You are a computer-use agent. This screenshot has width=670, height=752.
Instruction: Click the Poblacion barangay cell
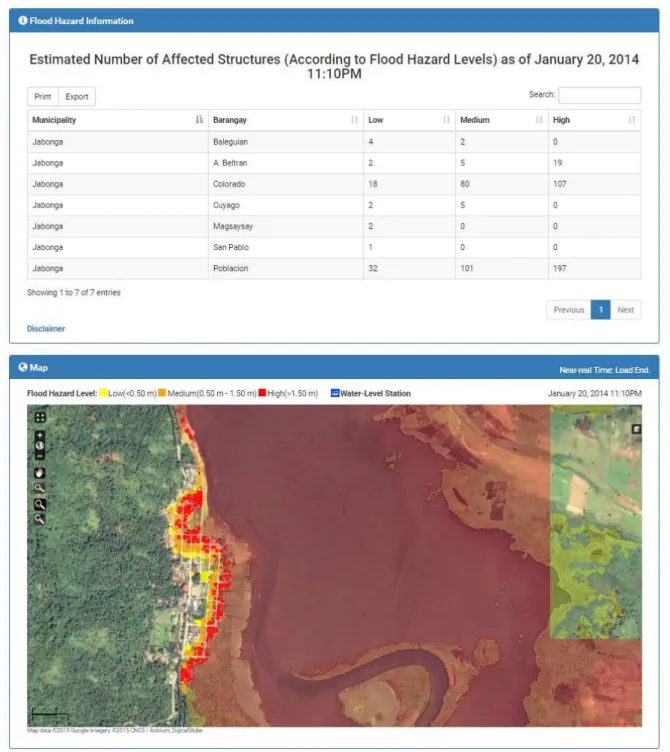pyautogui.click(x=286, y=269)
